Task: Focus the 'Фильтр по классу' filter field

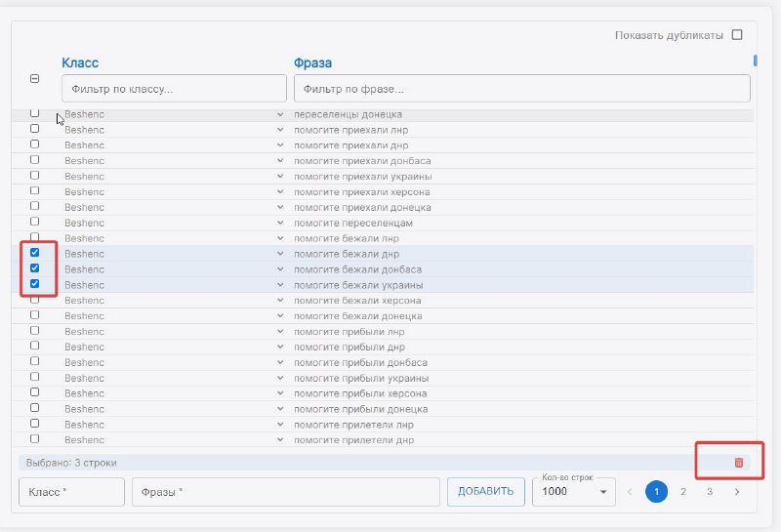Action: (174, 89)
